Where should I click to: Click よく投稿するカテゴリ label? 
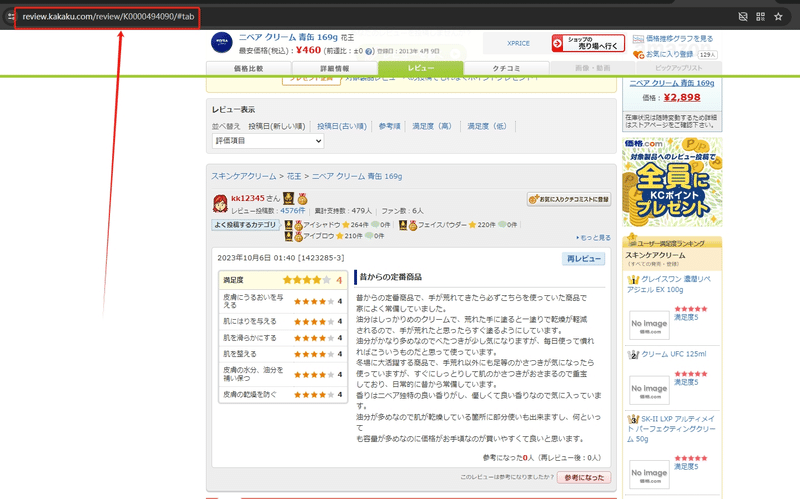click(x=245, y=225)
